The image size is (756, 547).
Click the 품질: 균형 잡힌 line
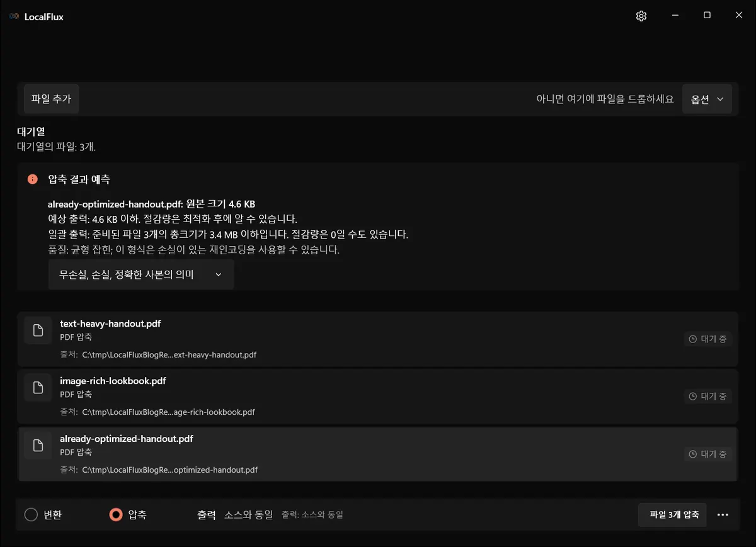pyautogui.click(x=193, y=250)
